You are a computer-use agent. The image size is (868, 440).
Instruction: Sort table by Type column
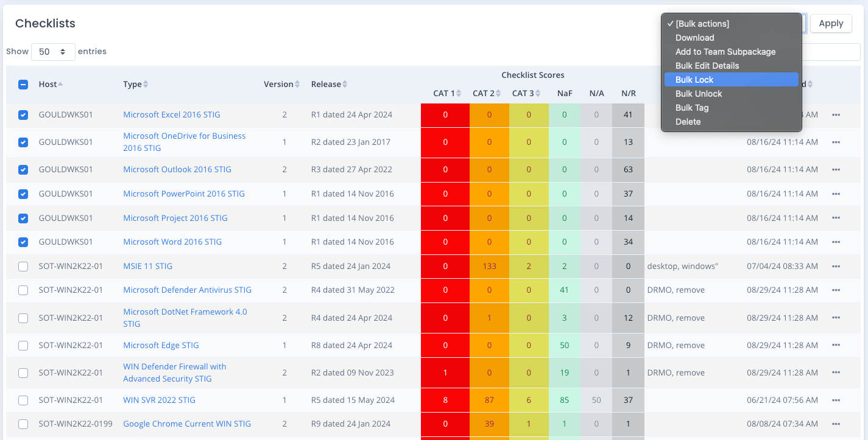pyautogui.click(x=135, y=84)
